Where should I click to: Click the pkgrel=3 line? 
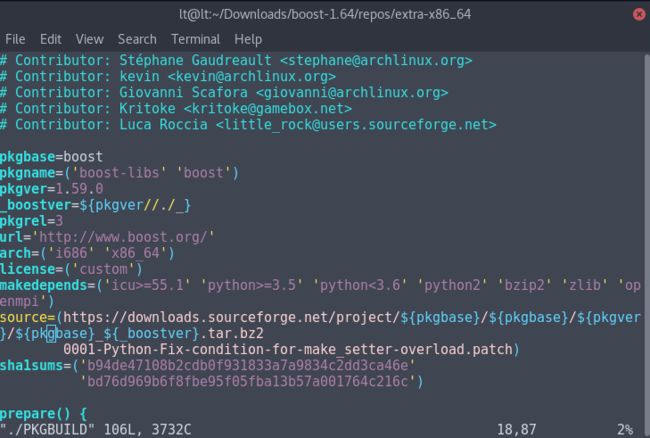(32, 221)
